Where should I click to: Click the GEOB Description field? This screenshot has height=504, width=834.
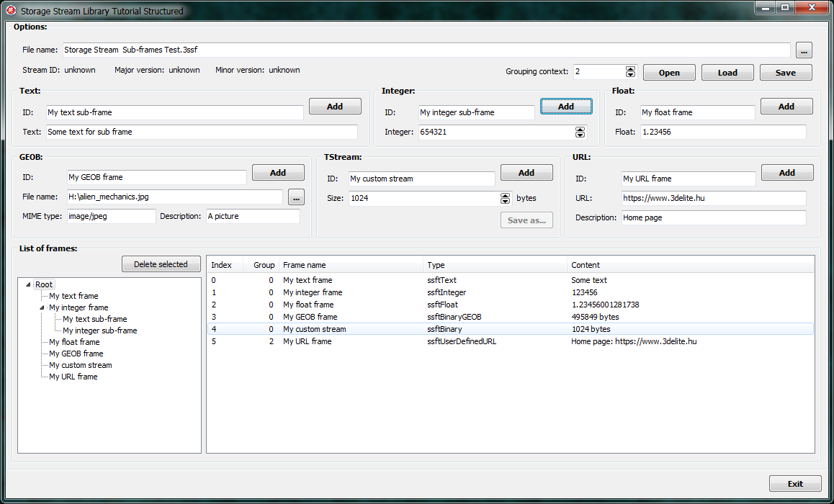254,217
